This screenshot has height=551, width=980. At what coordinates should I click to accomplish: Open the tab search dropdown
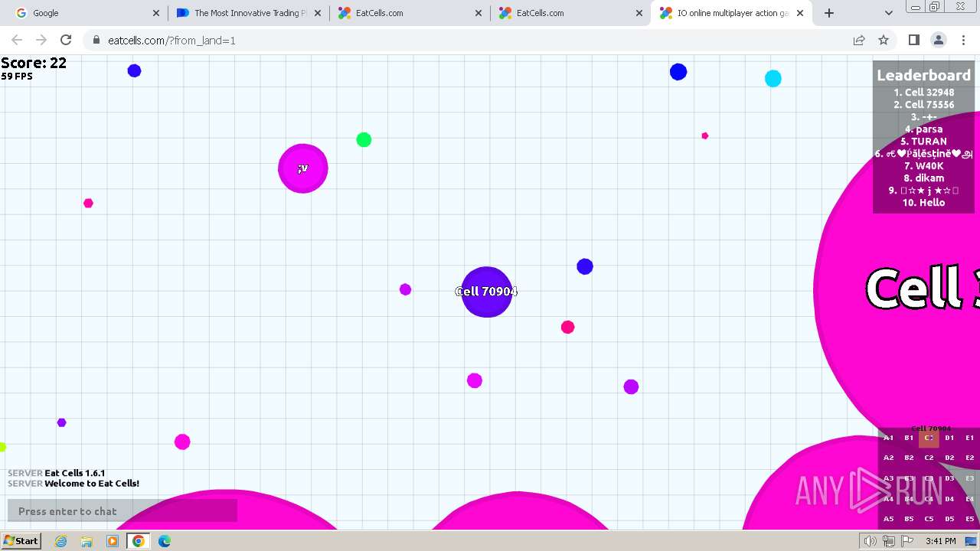coord(888,13)
